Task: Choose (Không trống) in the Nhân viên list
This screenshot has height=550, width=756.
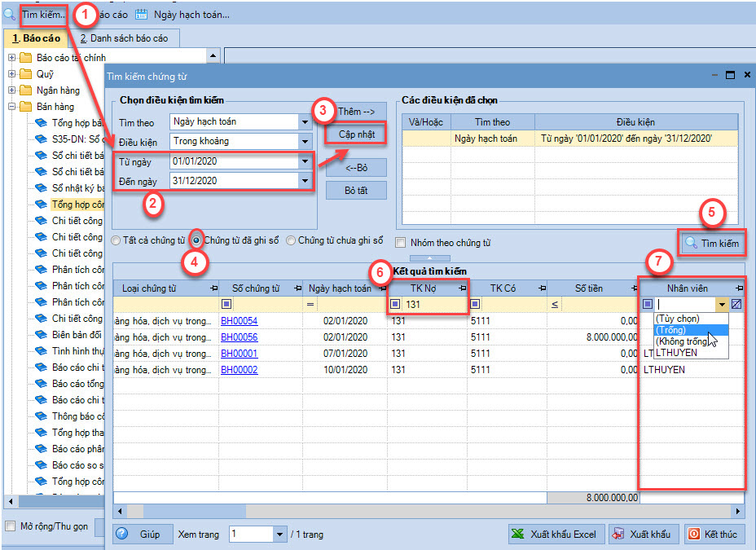Action: (x=691, y=341)
